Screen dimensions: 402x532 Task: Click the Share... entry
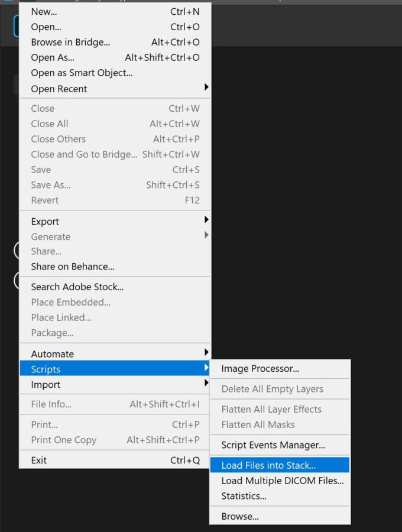click(115, 251)
